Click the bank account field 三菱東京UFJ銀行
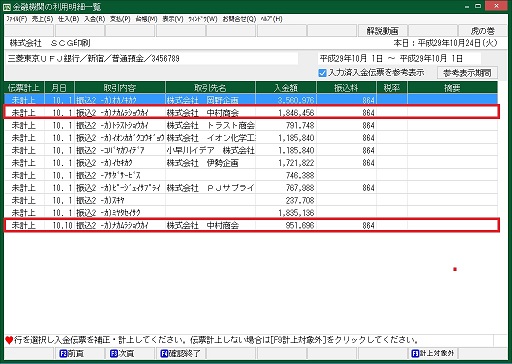Viewport: 512px width, 364px height. [152, 59]
